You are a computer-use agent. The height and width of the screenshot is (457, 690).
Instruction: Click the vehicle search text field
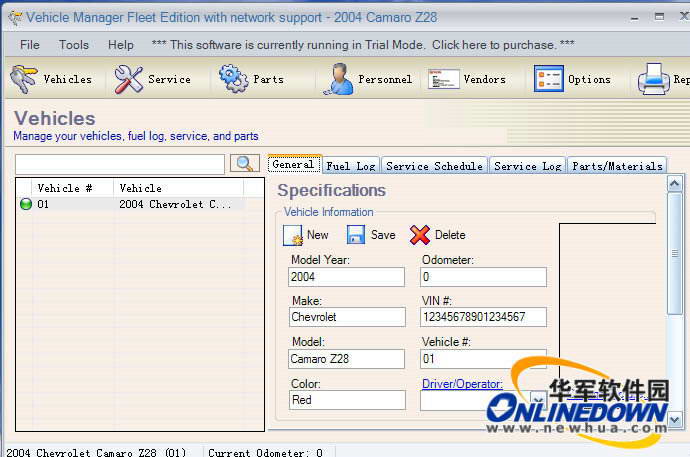point(120,164)
